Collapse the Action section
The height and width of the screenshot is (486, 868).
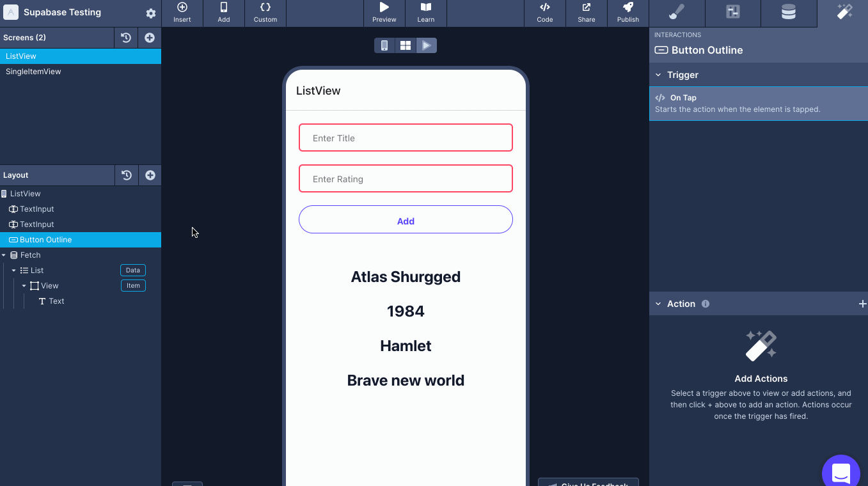[x=658, y=304]
